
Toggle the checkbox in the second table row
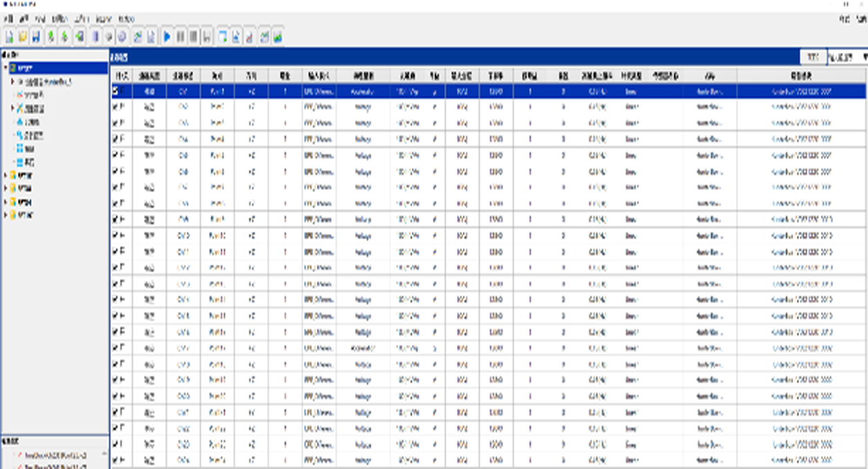pyautogui.click(x=116, y=107)
